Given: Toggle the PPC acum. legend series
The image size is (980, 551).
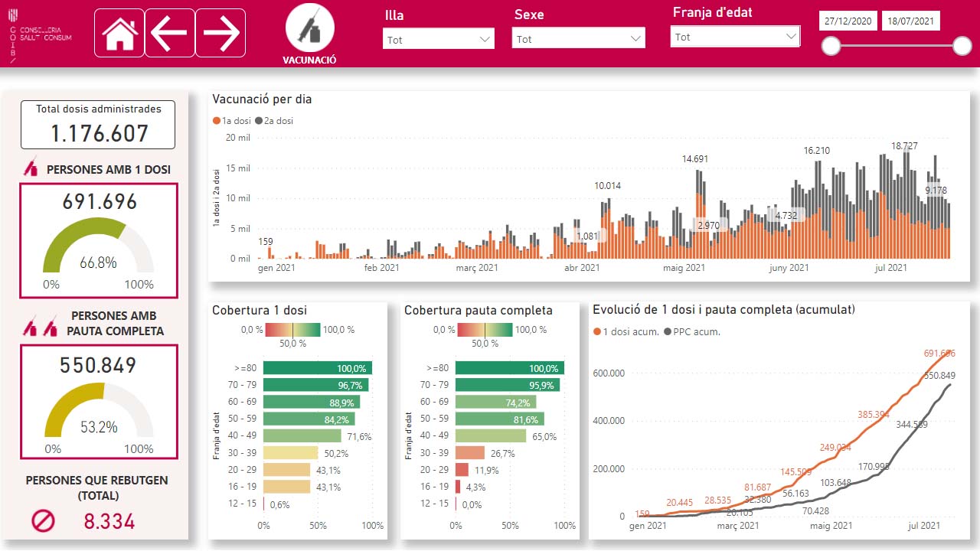Looking at the screenshot, I should coord(692,331).
